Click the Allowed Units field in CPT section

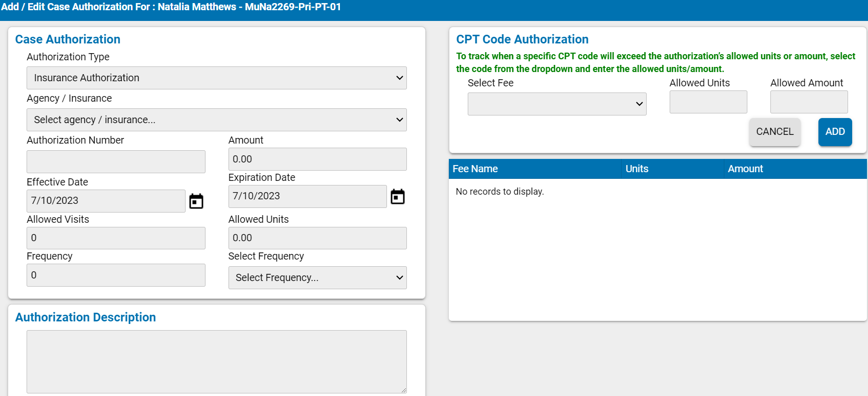pyautogui.click(x=708, y=102)
